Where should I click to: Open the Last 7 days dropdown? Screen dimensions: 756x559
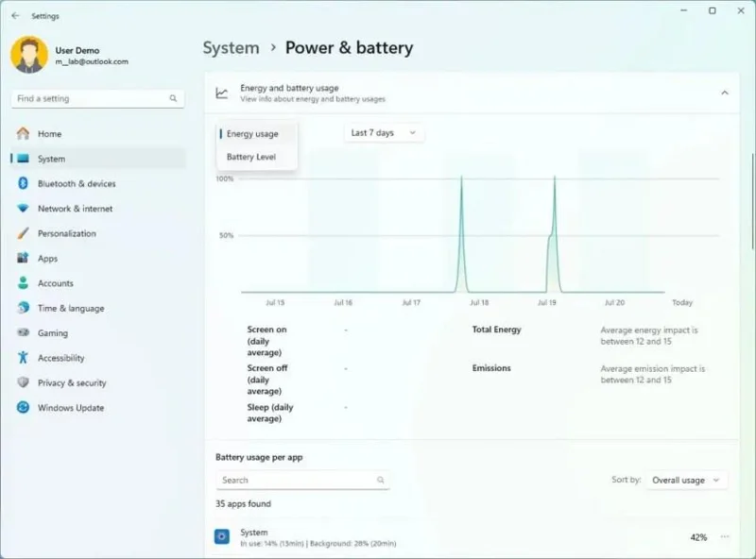(384, 133)
